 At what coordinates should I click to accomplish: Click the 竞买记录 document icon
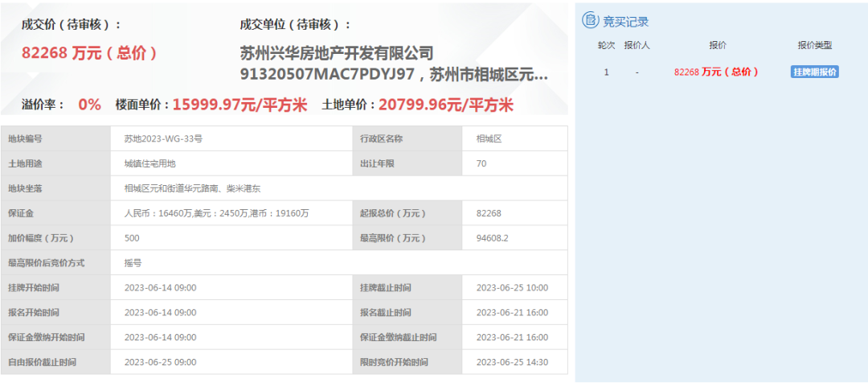coord(591,21)
